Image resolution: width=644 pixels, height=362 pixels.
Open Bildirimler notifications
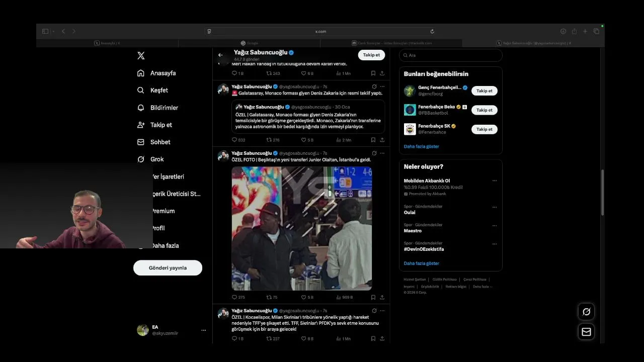(157, 108)
